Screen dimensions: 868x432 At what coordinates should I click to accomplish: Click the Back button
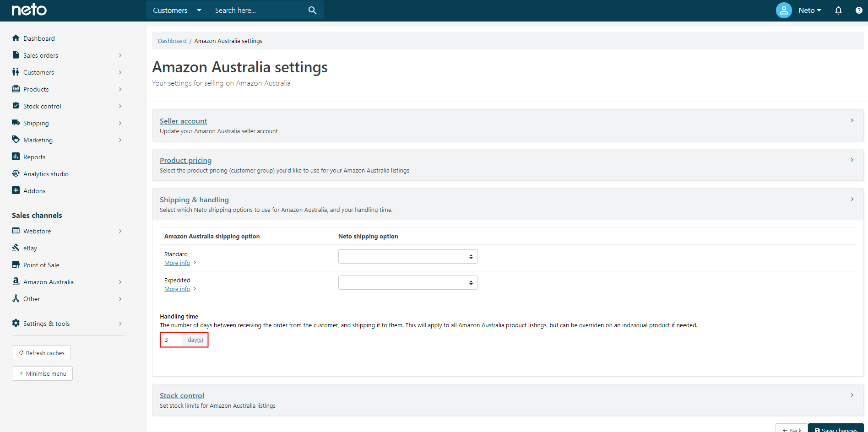(792, 428)
